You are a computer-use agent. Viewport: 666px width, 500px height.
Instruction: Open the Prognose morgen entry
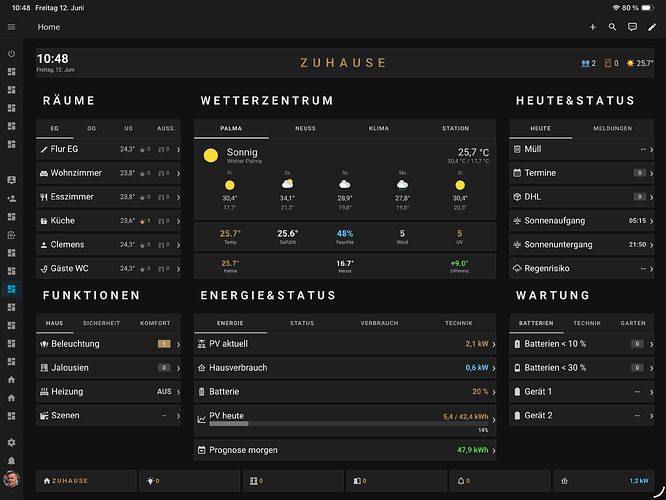(345, 450)
